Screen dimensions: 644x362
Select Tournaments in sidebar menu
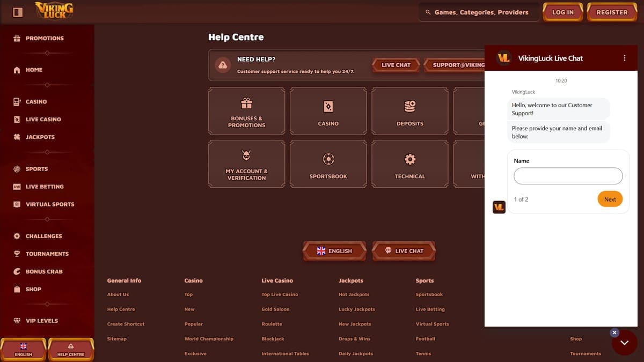(x=47, y=254)
